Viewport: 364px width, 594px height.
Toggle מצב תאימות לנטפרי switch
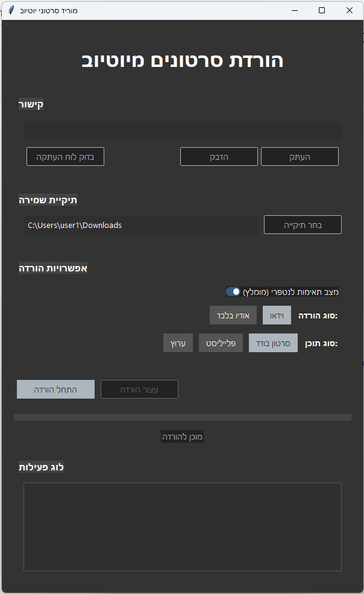pyautogui.click(x=233, y=292)
